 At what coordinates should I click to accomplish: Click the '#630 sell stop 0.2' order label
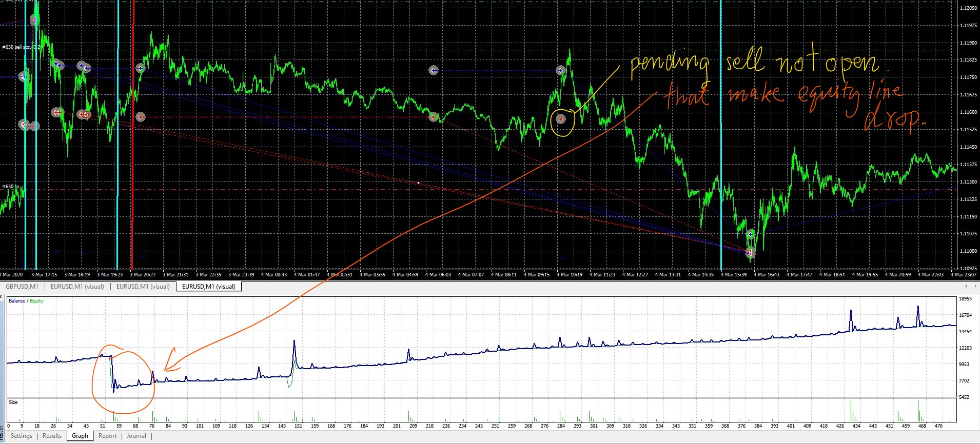(21, 47)
